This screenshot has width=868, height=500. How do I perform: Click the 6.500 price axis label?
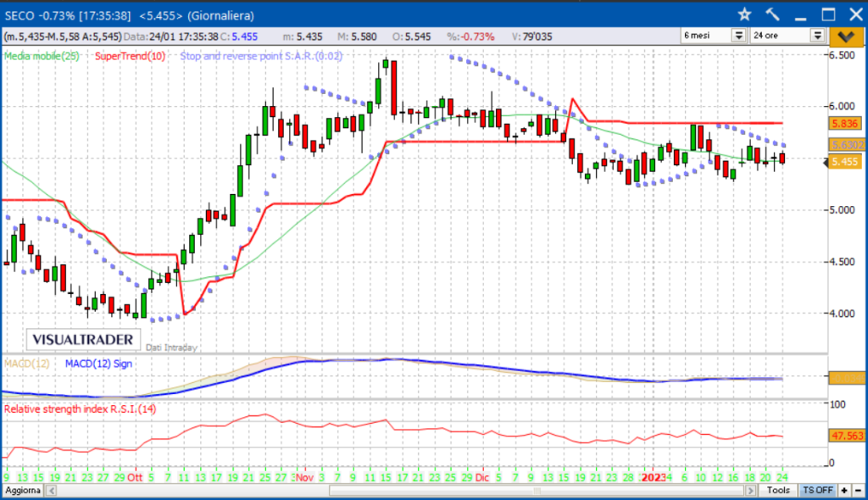click(842, 55)
